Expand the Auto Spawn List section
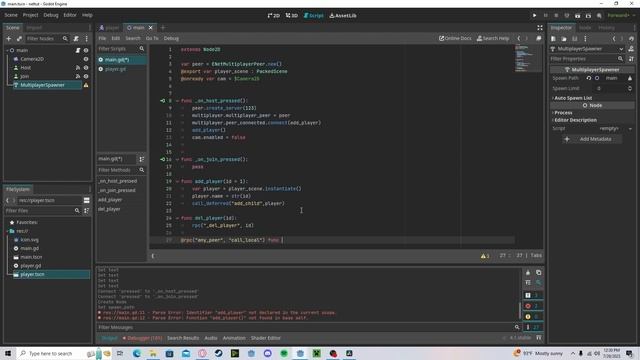This screenshot has width=640, height=360. [x=573, y=98]
